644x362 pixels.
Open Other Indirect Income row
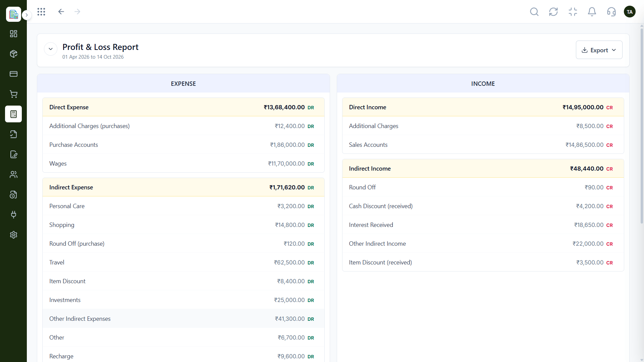(483, 244)
